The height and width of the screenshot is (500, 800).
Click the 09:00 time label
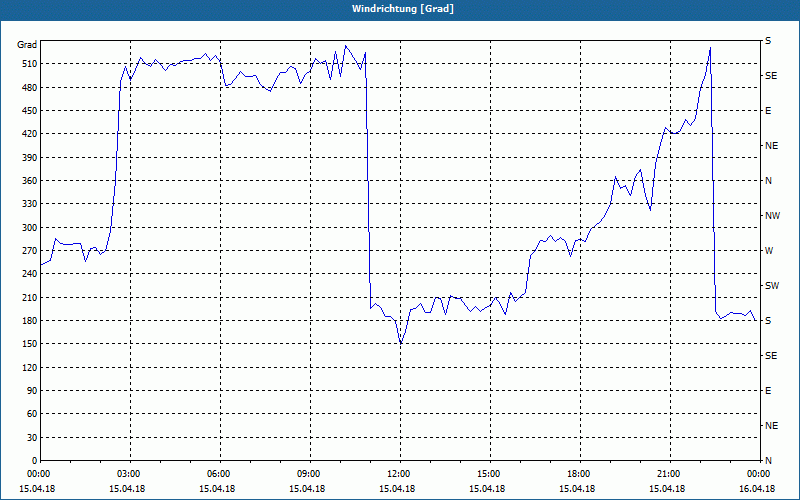pyautogui.click(x=307, y=474)
